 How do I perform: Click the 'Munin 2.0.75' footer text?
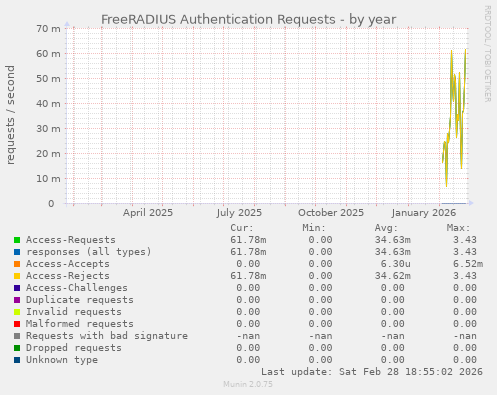pyautogui.click(x=248, y=384)
